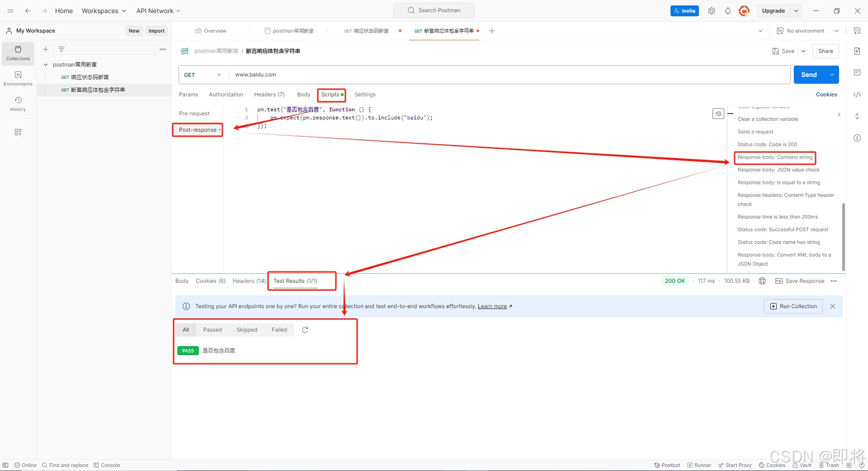Image resolution: width=868 pixels, height=471 pixels.
Task: Filter test results by Skipped
Action: tap(247, 330)
